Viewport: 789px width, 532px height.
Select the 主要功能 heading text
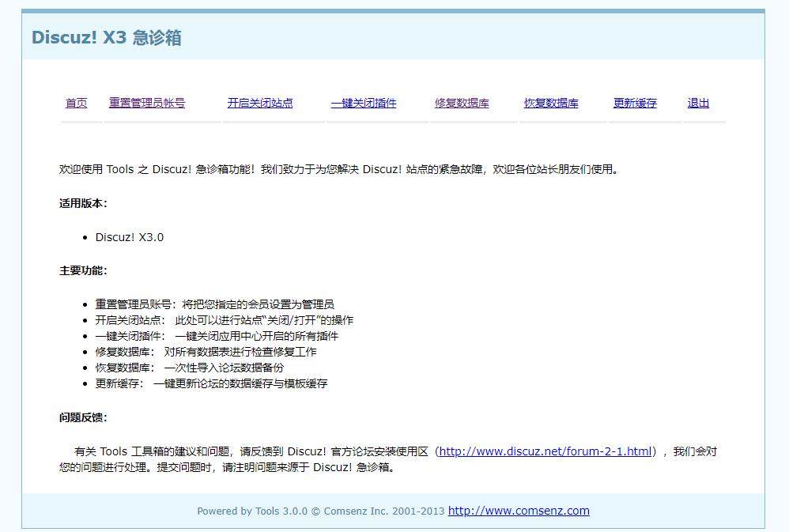pos(83,271)
